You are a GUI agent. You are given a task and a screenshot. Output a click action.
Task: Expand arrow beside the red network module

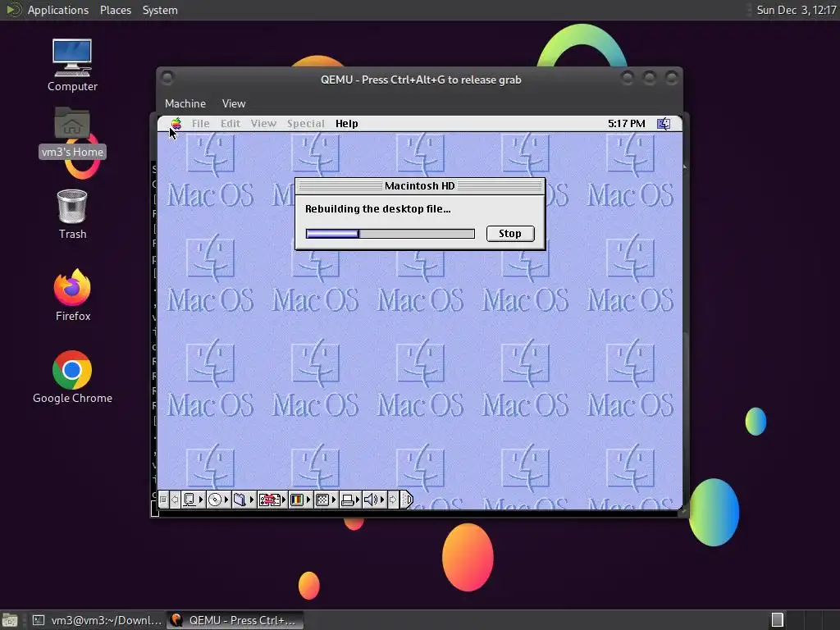click(x=284, y=500)
